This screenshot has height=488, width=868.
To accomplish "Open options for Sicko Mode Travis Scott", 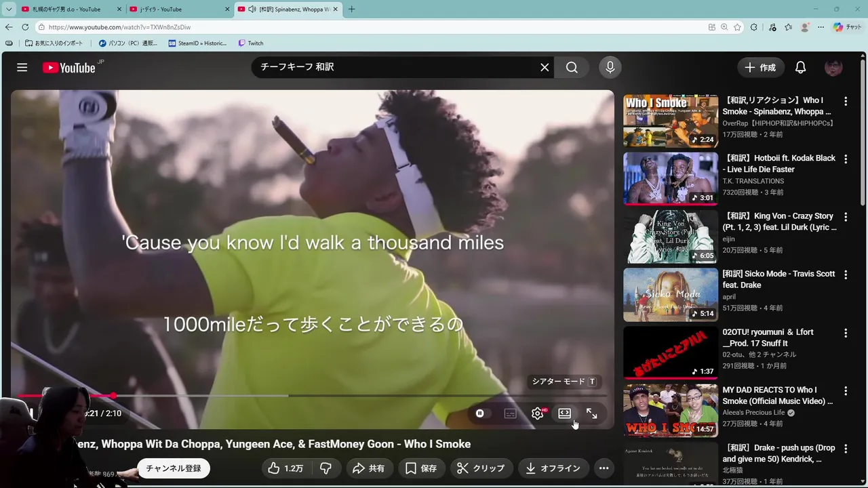I will pyautogui.click(x=846, y=274).
